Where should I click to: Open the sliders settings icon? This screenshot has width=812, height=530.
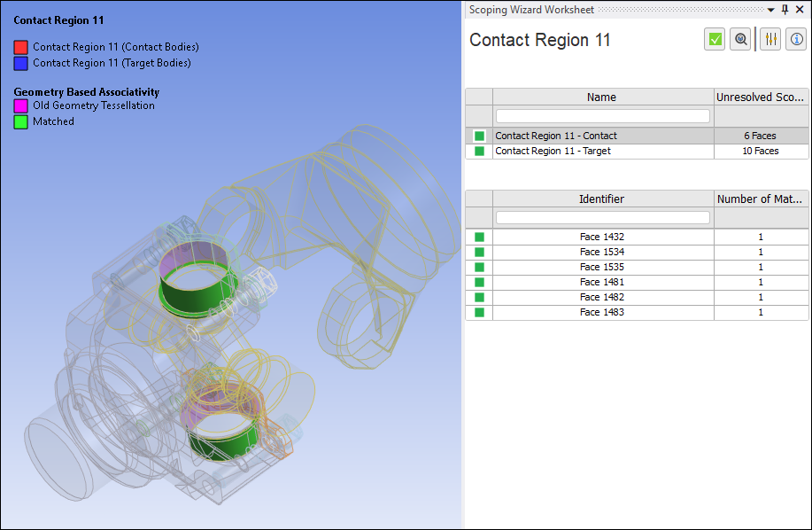(x=770, y=40)
